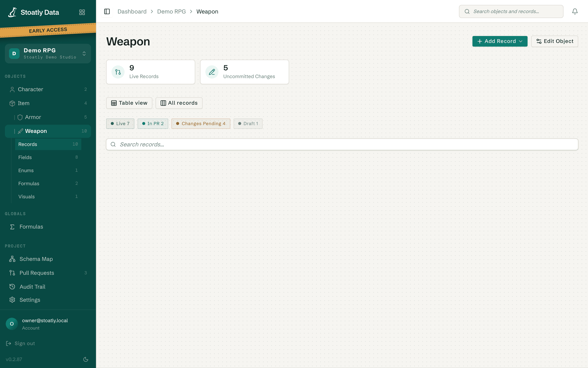Open Armor object in sidebar
This screenshot has width=588, height=368.
click(x=48, y=117)
